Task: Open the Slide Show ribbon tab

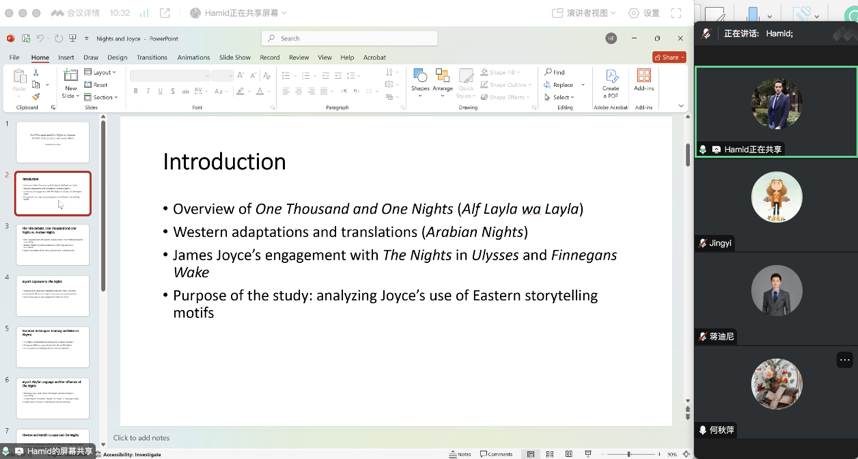Action: pos(235,57)
